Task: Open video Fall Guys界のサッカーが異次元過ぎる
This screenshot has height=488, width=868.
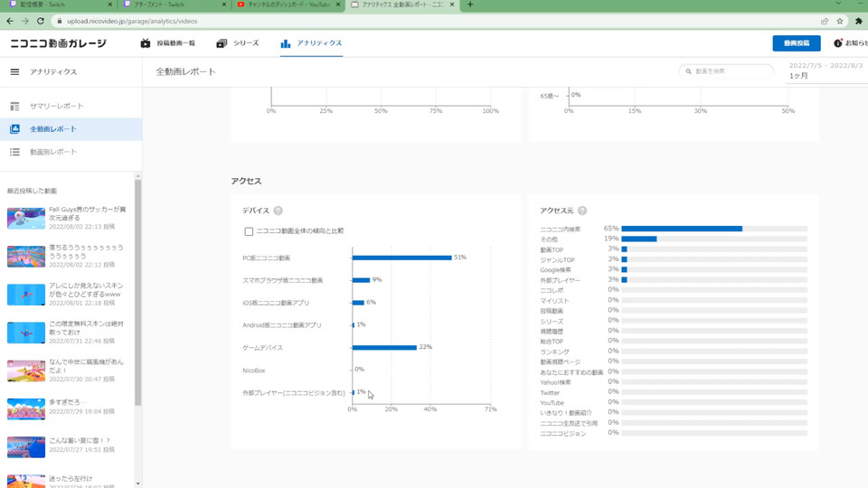Action: point(88,213)
